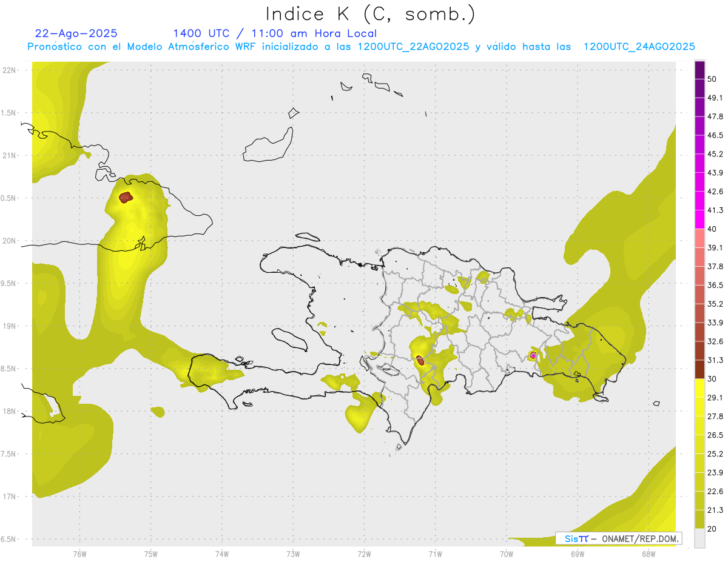Click the colorbar value '20'

click(713, 529)
